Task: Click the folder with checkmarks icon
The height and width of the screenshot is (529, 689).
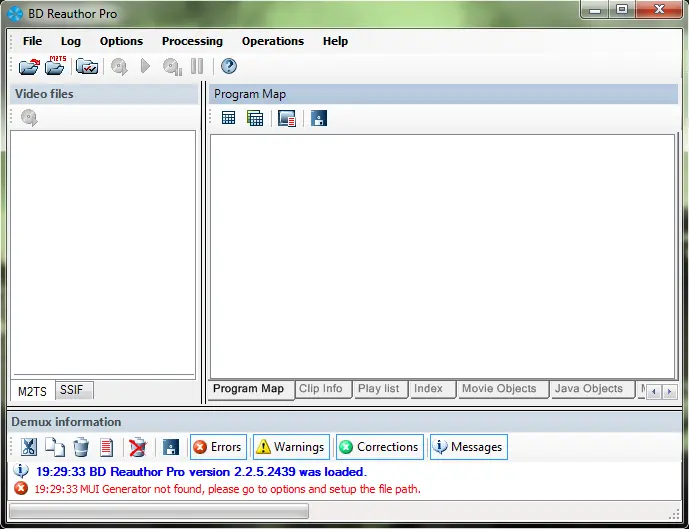Action: pyautogui.click(x=87, y=67)
